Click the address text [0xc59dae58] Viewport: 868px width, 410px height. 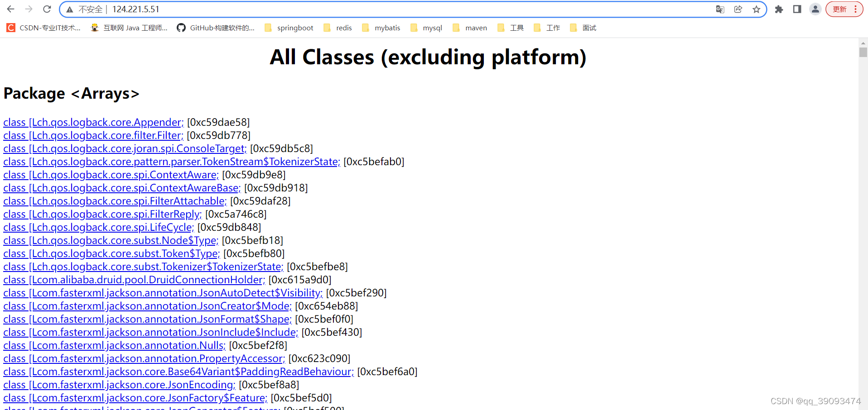[x=218, y=122]
